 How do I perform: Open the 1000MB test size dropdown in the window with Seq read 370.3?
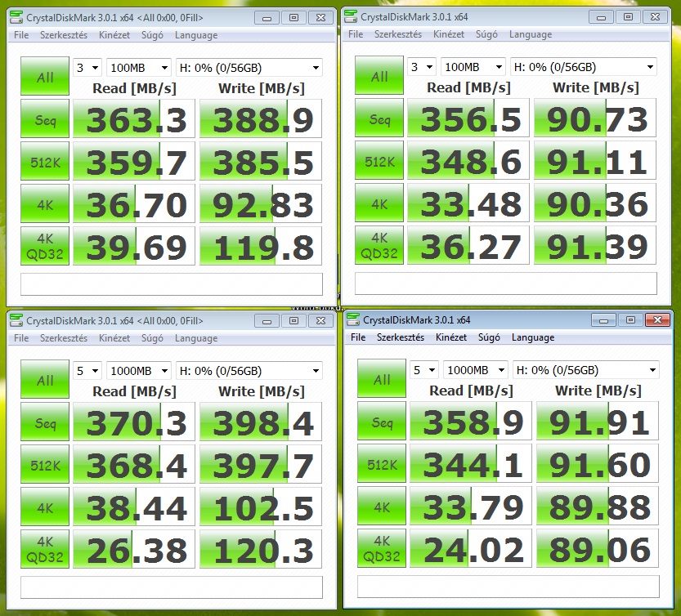[x=138, y=371]
